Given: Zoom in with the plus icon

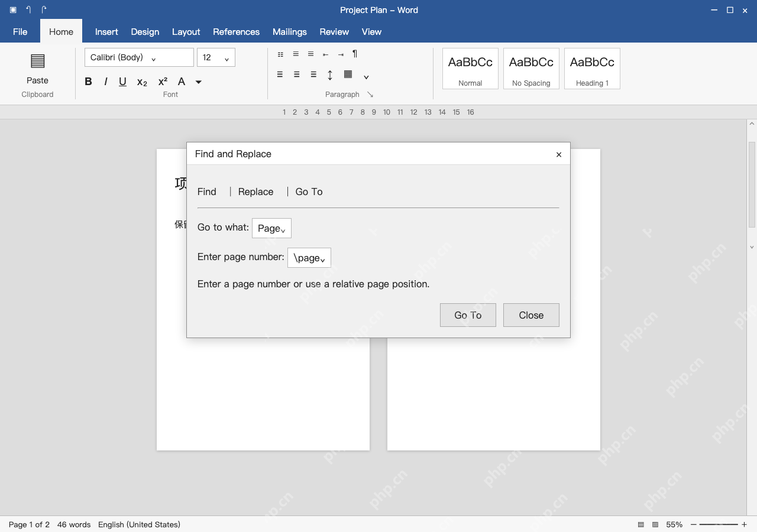Looking at the screenshot, I should pos(744,524).
